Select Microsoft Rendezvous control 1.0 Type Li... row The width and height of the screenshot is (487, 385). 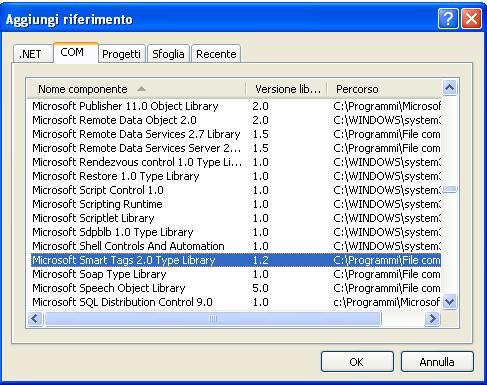pos(236,162)
